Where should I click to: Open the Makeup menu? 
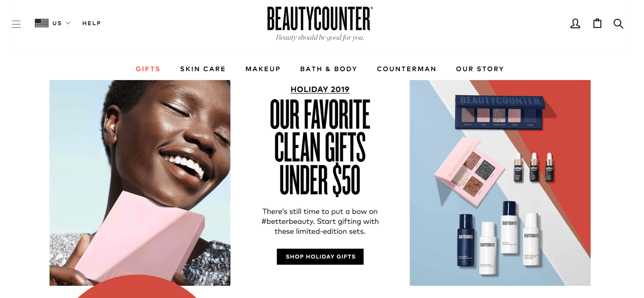pyautogui.click(x=263, y=69)
